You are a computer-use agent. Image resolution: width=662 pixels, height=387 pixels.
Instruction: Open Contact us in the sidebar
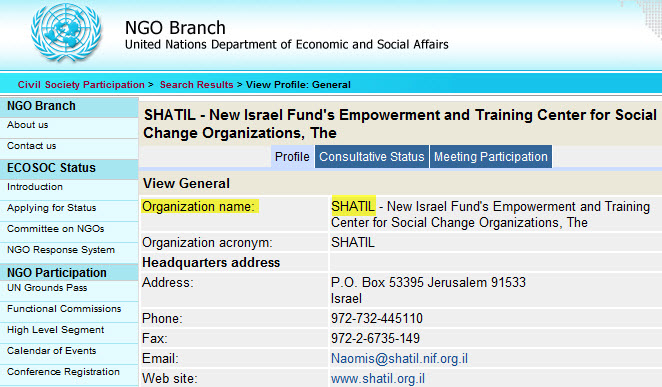(x=32, y=146)
